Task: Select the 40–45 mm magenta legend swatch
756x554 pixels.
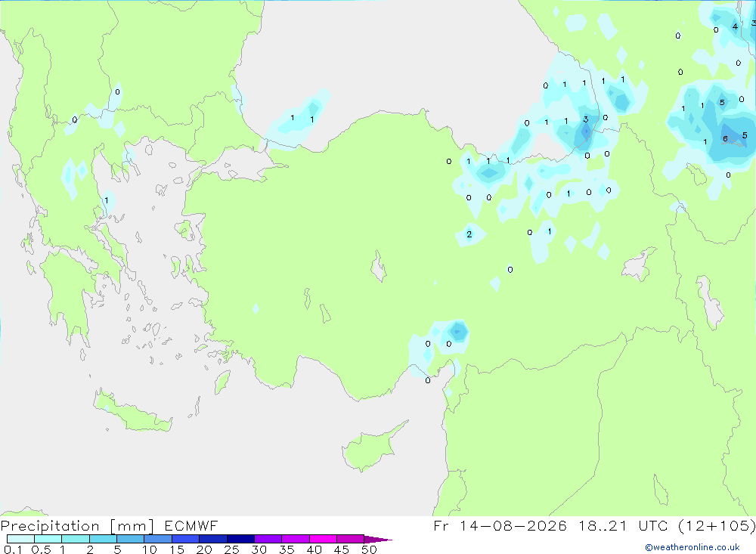Action: click(x=323, y=539)
